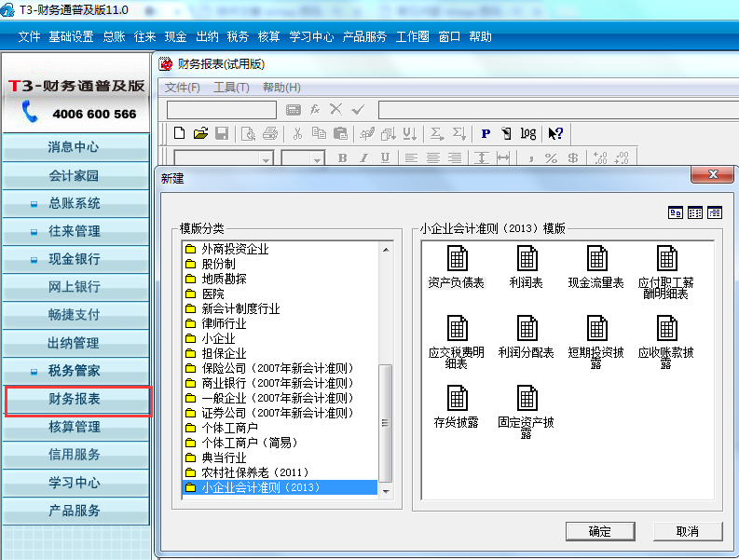
Task: Select the 应付职工薪酬明细表 template
Action: point(666,272)
